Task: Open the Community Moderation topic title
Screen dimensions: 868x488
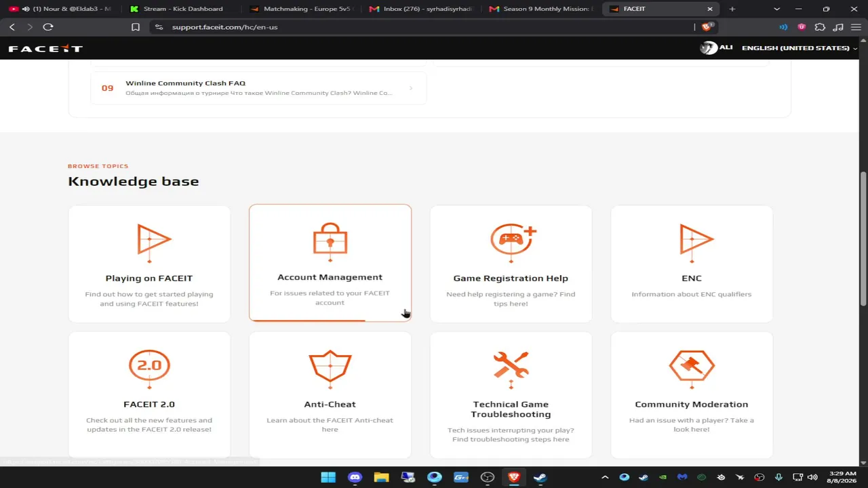Action: pos(692,404)
